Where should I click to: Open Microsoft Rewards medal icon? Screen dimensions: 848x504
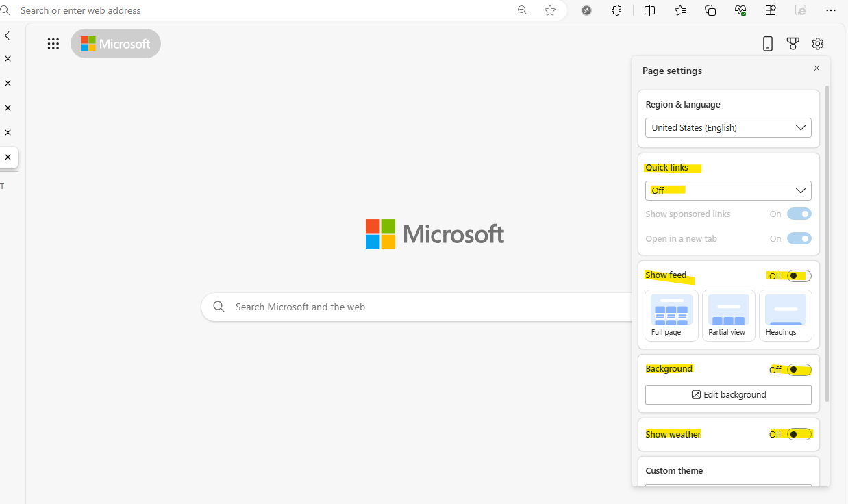(x=793, y=43)
